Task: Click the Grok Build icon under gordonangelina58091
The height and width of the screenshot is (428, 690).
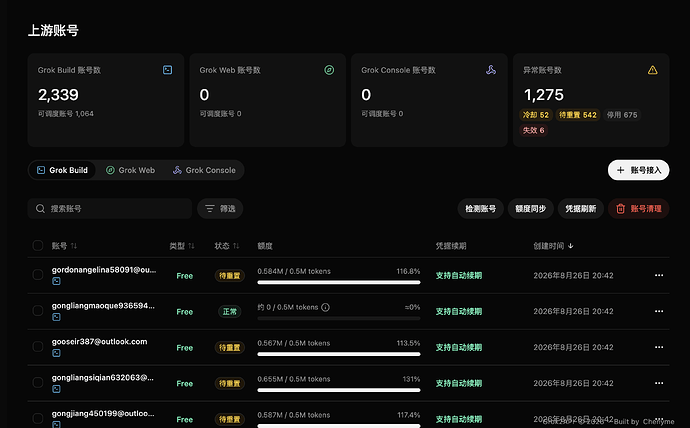Action: [56, 281]
